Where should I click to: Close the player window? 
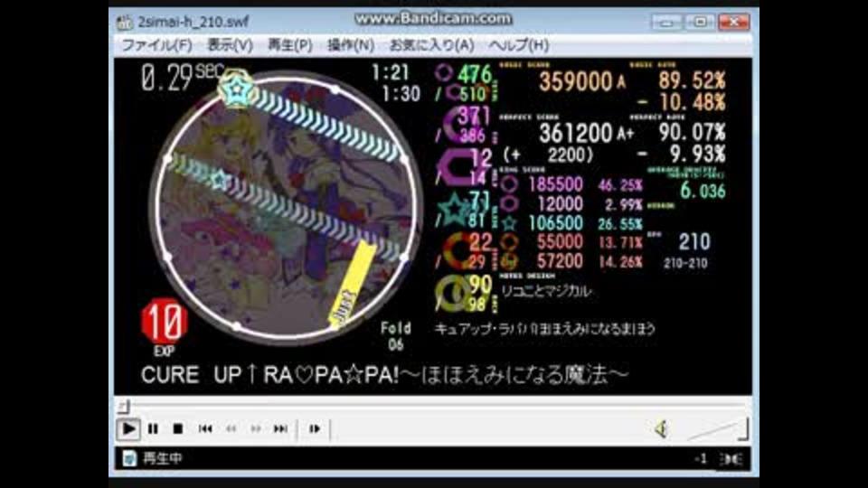pos(733,22)
